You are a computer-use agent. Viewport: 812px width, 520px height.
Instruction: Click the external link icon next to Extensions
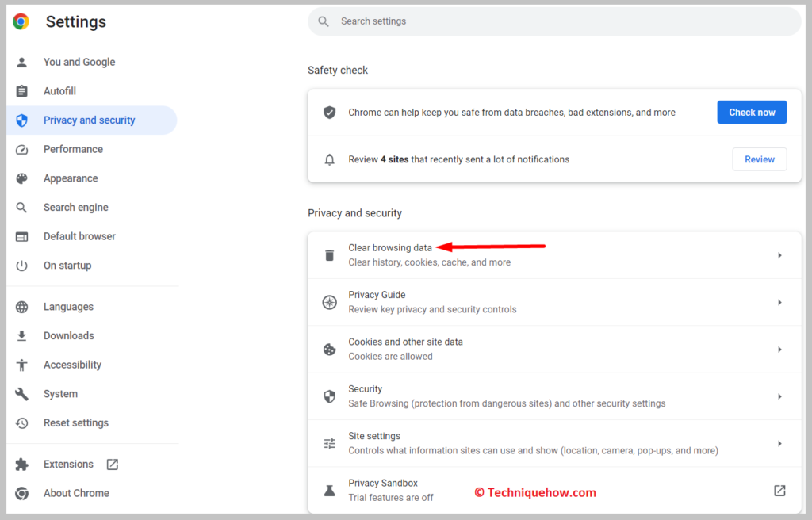click(x=113, y=464)
